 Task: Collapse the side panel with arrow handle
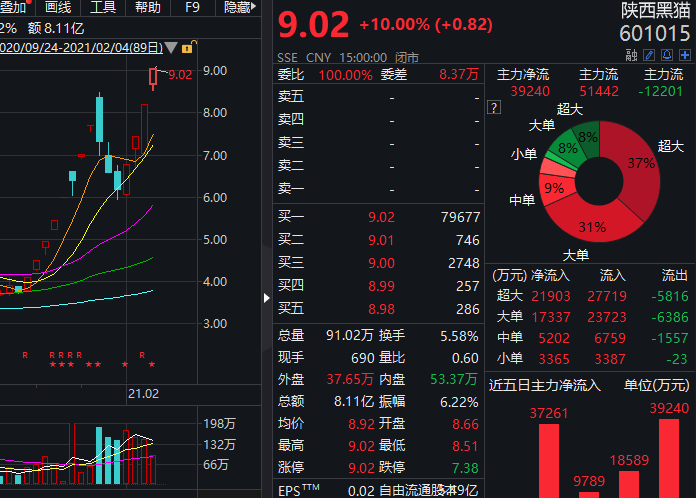267,297
